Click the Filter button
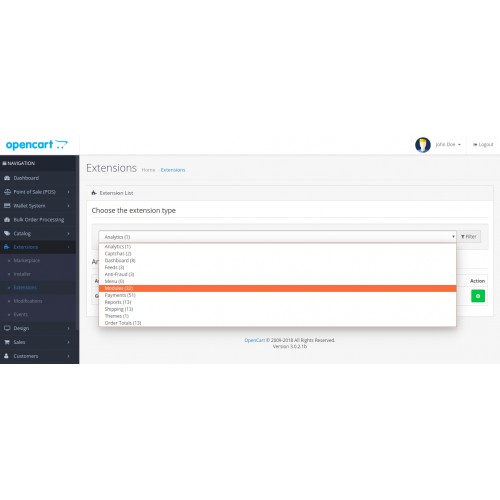Viewport: 500px width, 500px height. (469, 237)
